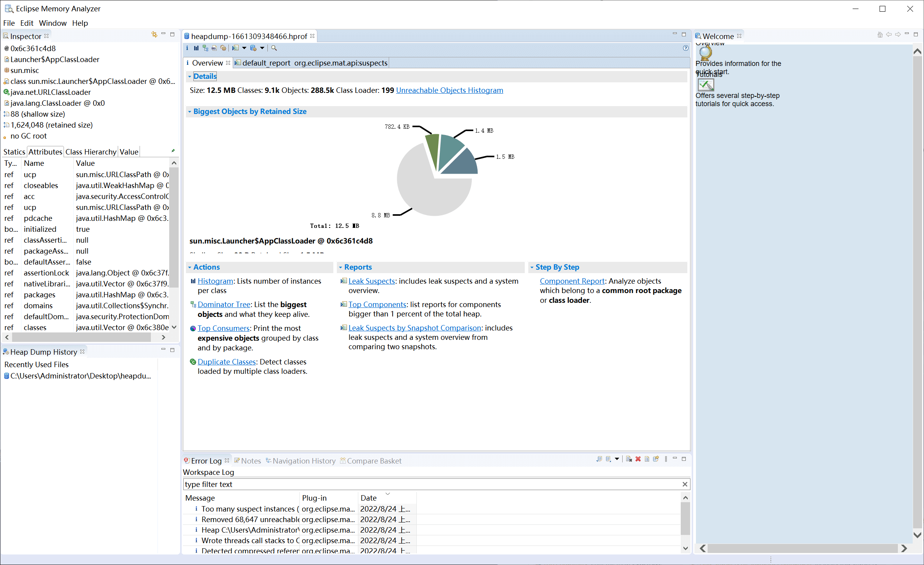This screenshot has width=924, height=565.
Task: Collapse the Details section
Action: point(190,76)
